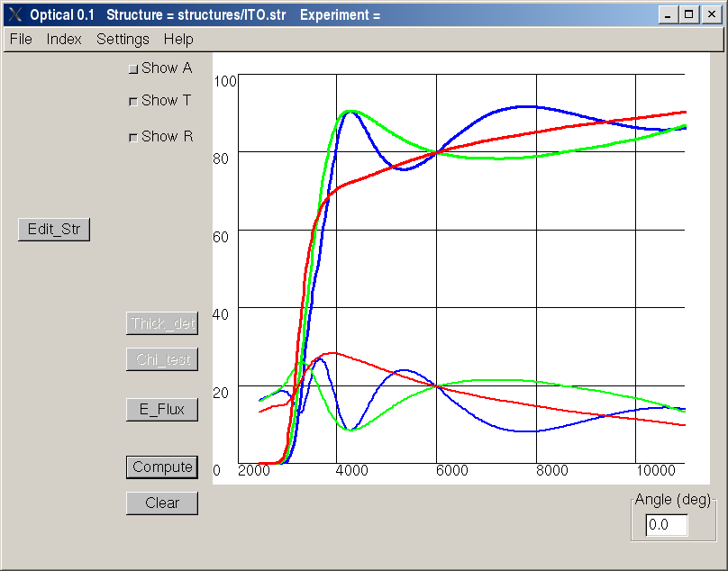Click the 2000 x-axis label
The width and height of the screenshot is (728, 571).
[x=254, y=471]
